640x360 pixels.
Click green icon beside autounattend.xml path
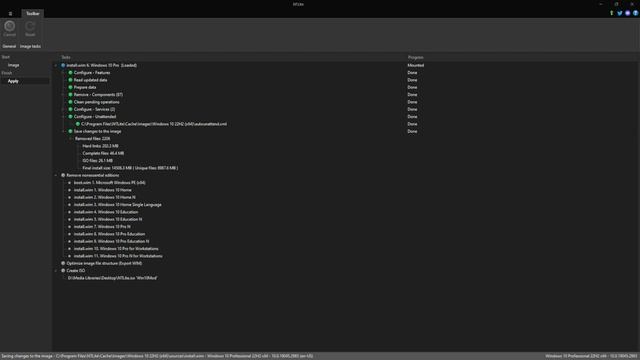coord(78,124)
